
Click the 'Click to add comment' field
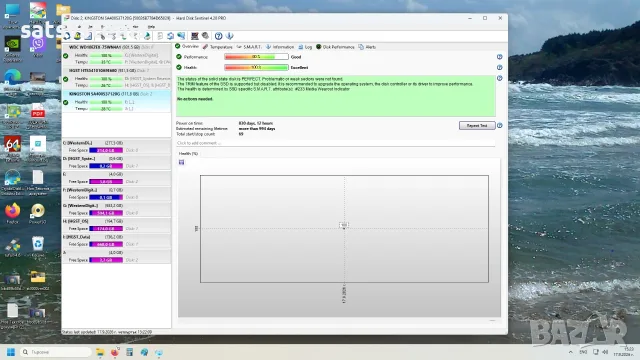336,143
